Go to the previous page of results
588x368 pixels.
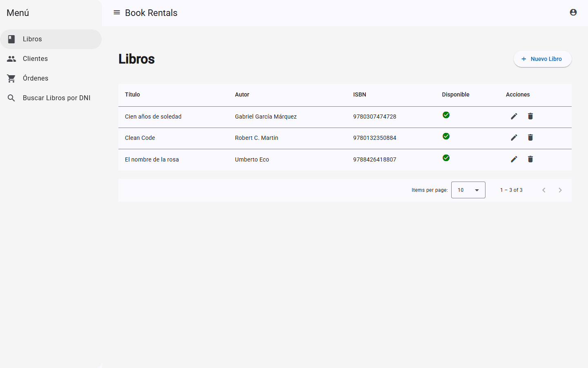pyautogui.click(x=544, y=190)
